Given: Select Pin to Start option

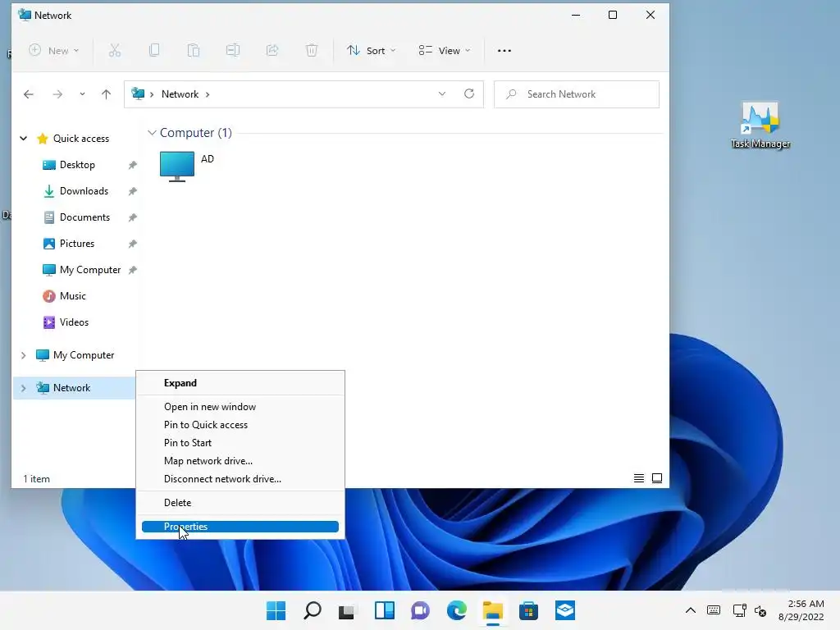Looking at the screenshot, I should [x=240, y=443].
